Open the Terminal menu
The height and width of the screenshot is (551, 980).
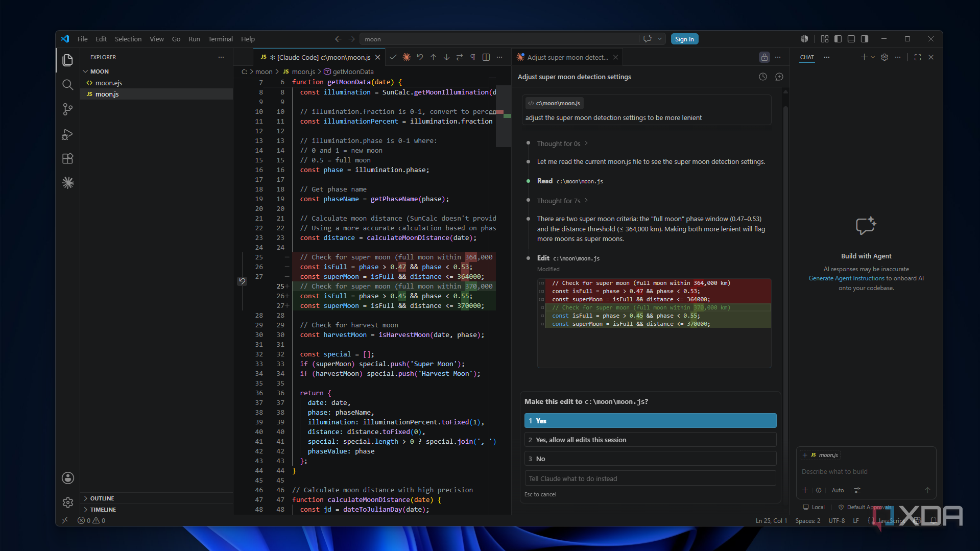pyautogui.click(x=220, y=39)
